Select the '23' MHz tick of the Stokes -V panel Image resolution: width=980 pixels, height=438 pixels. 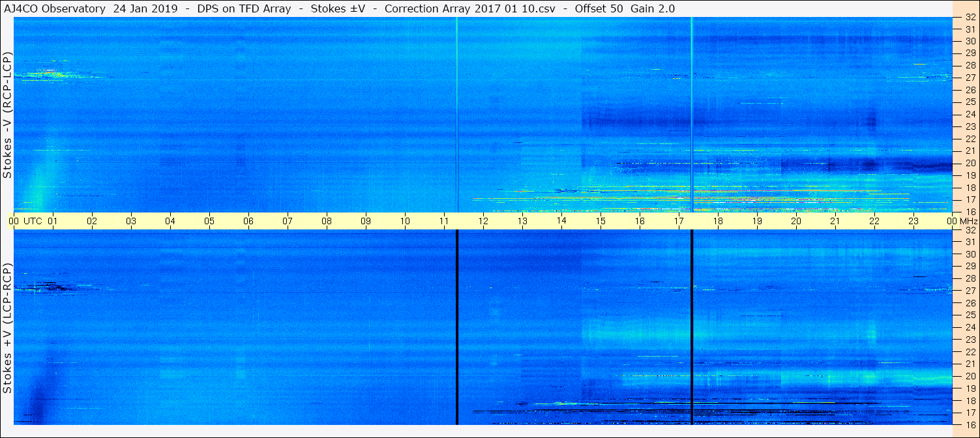pyautogui.click(x=970, y=126)
